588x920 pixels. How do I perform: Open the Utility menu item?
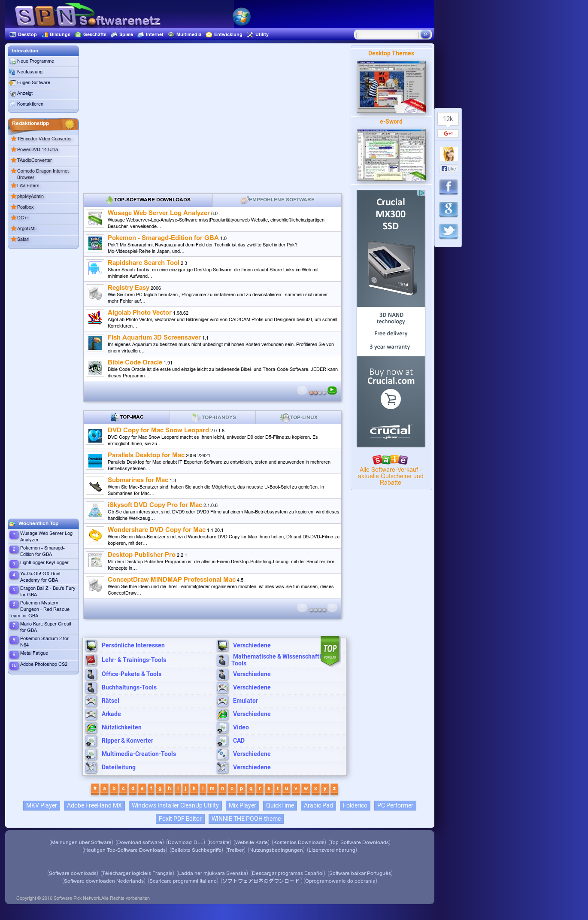click(x=258, y=34)
